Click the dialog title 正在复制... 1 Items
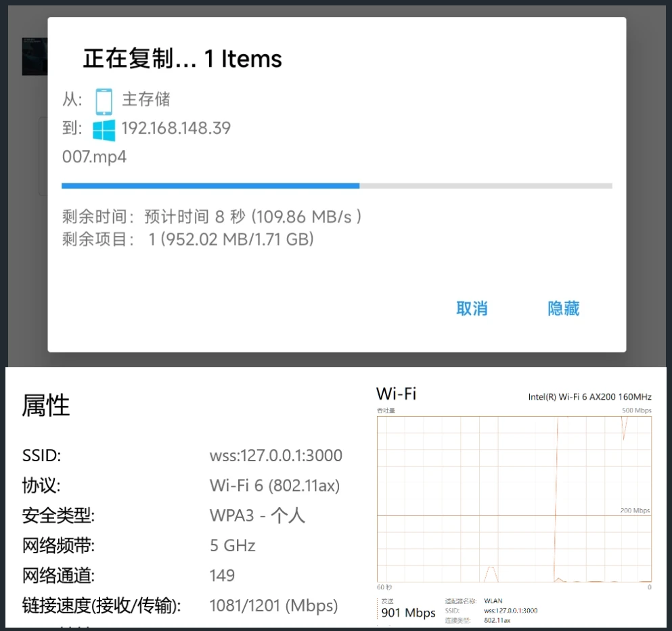The image size is (672, 631). 183,59
